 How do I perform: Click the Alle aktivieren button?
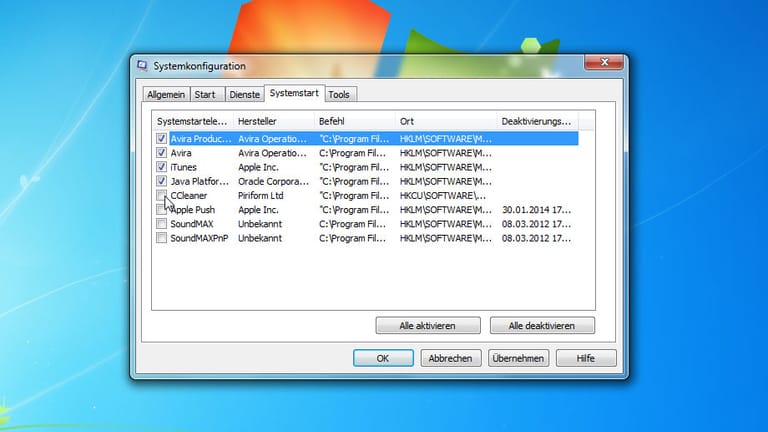428,326
